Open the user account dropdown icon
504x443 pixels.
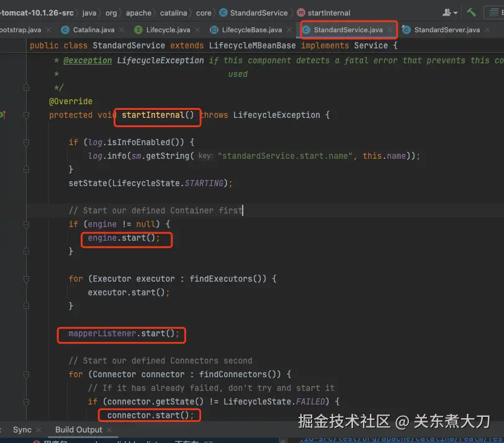coord(449,12)
